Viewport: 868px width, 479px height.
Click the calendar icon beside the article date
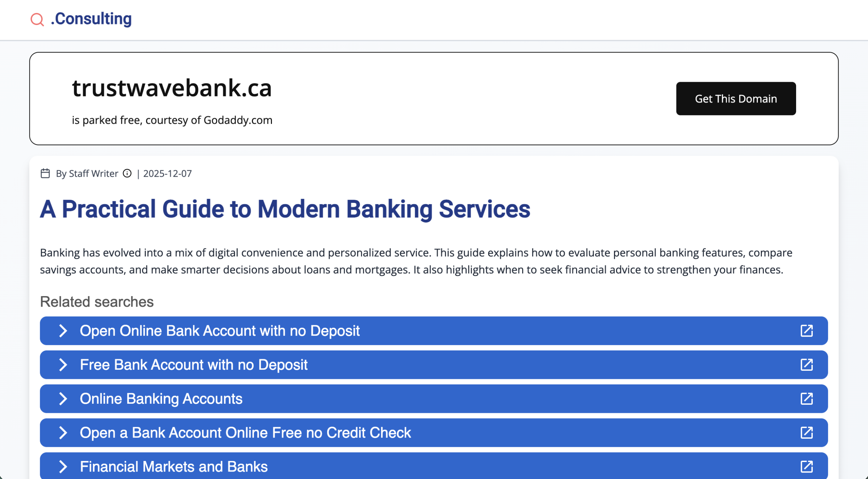pyautogui.click(x=45, y=173)
